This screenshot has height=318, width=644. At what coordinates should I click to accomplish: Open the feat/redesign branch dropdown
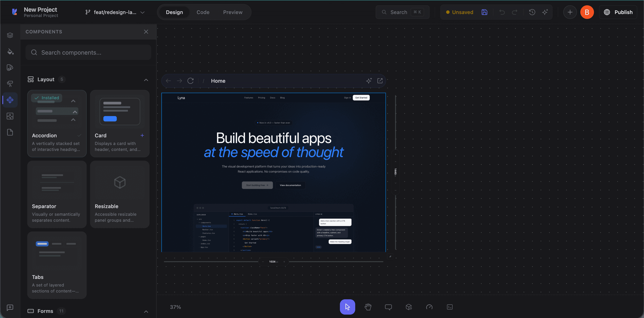pos(115,12)
